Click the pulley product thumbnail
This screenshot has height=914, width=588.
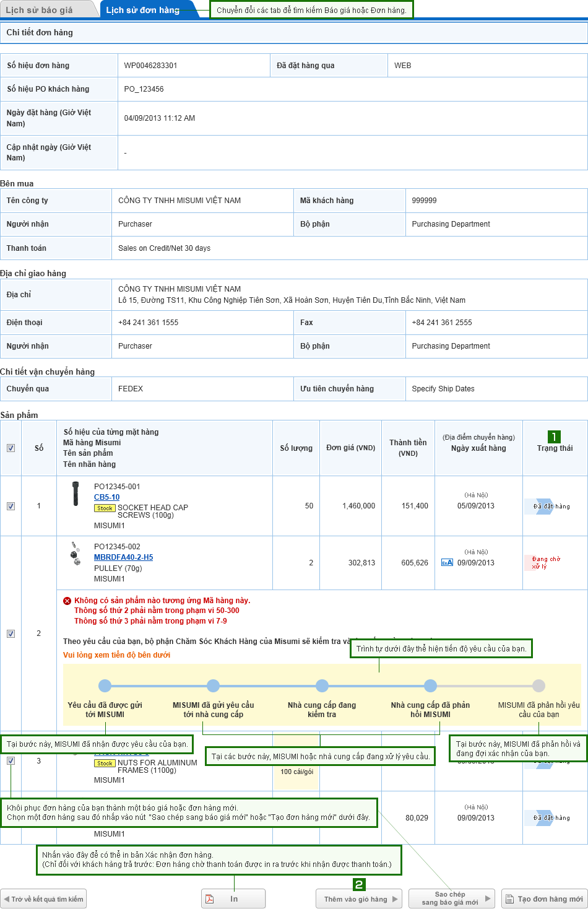pos(76,554)
